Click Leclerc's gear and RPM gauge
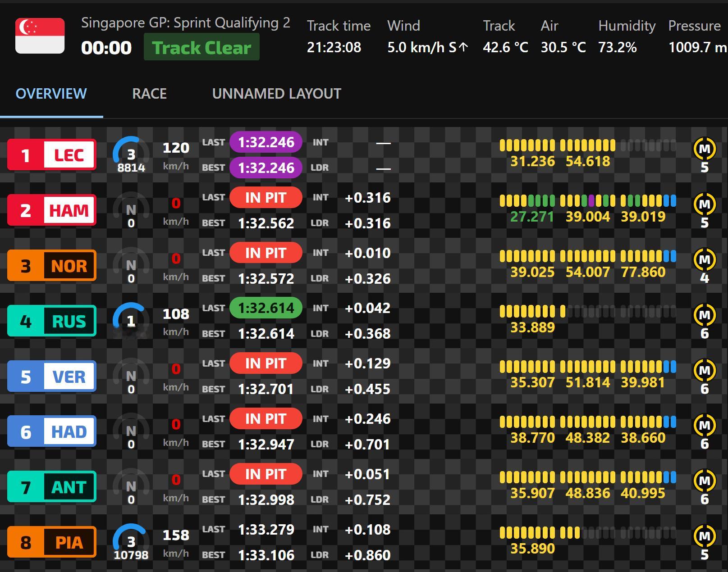 (x=131, y=155)
